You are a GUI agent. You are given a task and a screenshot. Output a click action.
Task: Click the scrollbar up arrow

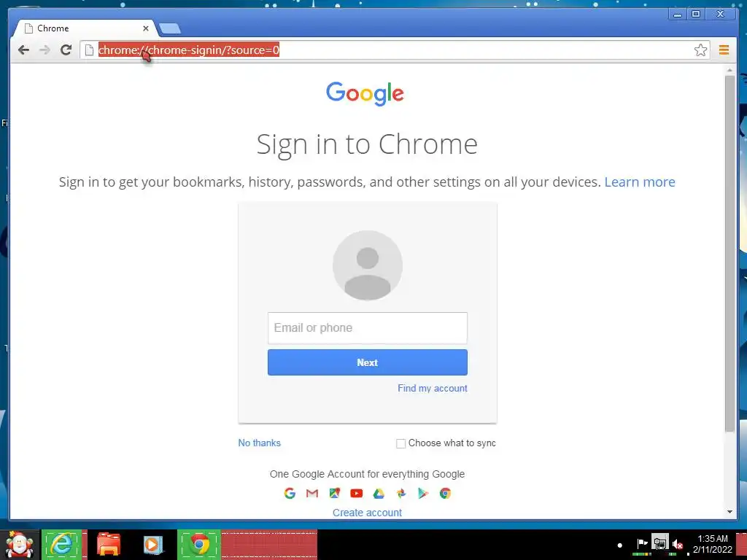pos(729,71)
